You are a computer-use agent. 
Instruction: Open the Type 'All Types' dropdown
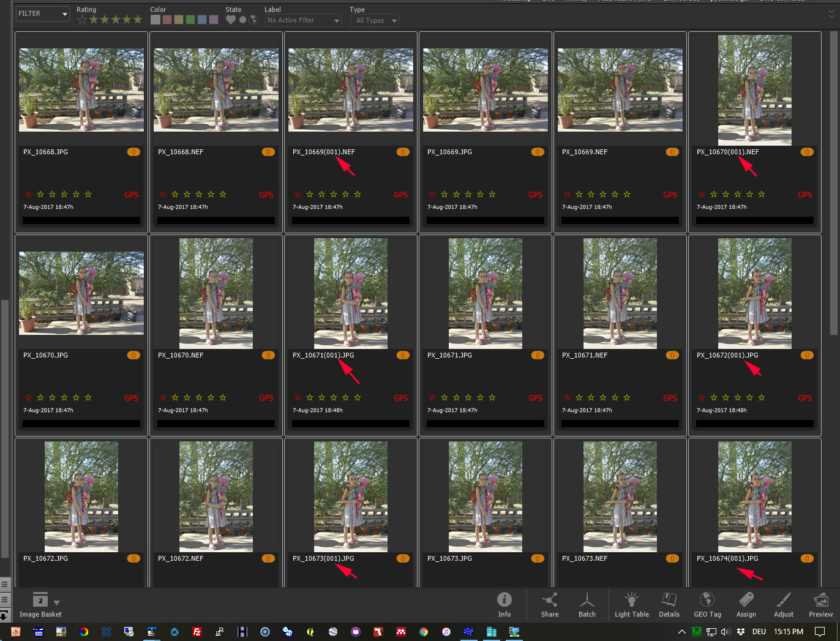point(374,20)
